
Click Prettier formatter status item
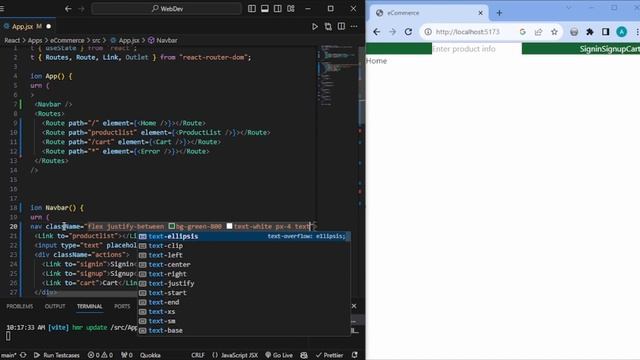click(329, 355)
